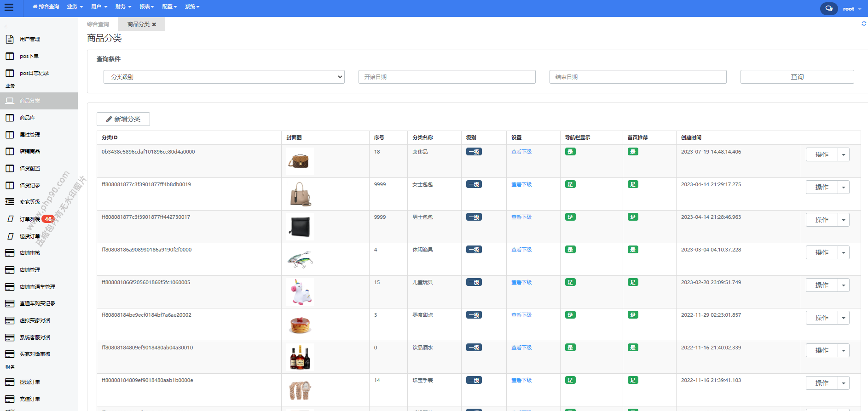Image resolution: width=868 pixels, height=411 pixels.
Task: Open 店铺管理 in the sidebar
Action: (x=29, y=270)
